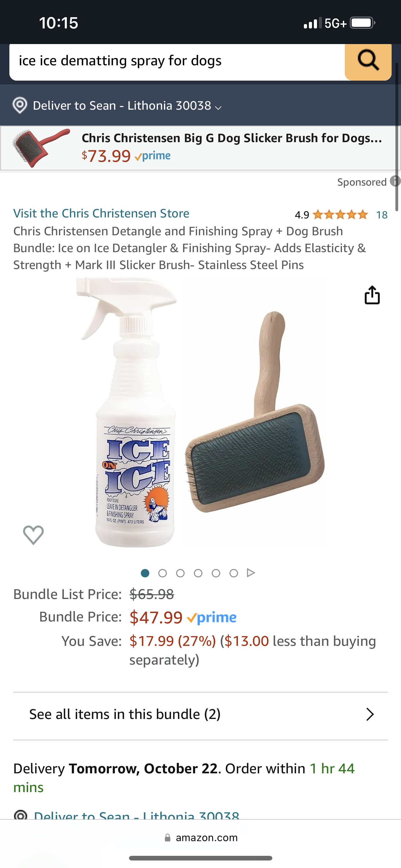The image size is (401, 868).
Task: Tap the five-star rating stars
Action: tap(340, 215)
